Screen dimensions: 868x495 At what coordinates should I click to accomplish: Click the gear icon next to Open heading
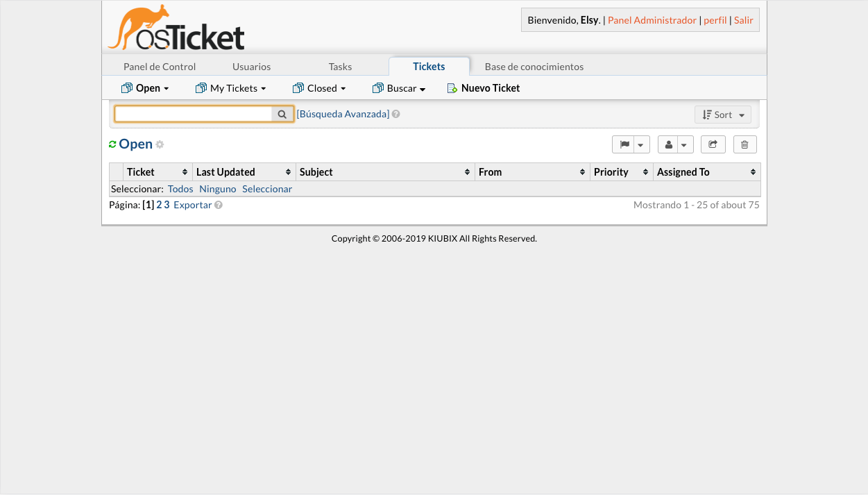click(x=160, y=144)
